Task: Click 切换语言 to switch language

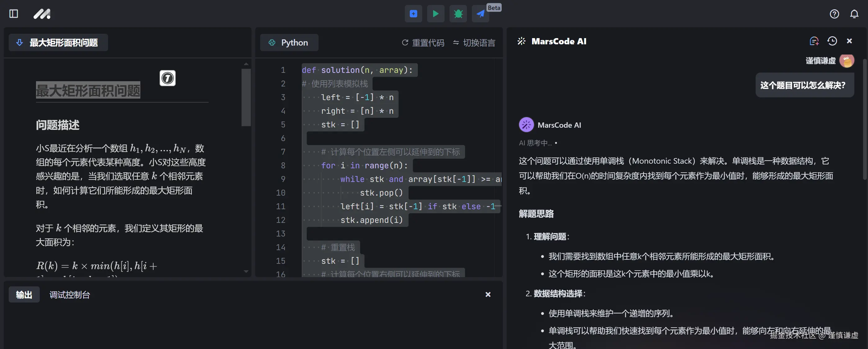Action: [x=474, y=43]
